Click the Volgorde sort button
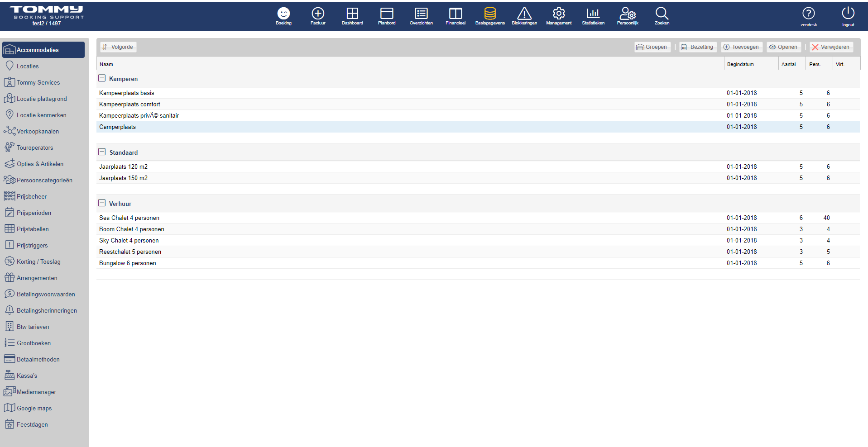This screenshot has width=868, height=447. coord(118,47)
